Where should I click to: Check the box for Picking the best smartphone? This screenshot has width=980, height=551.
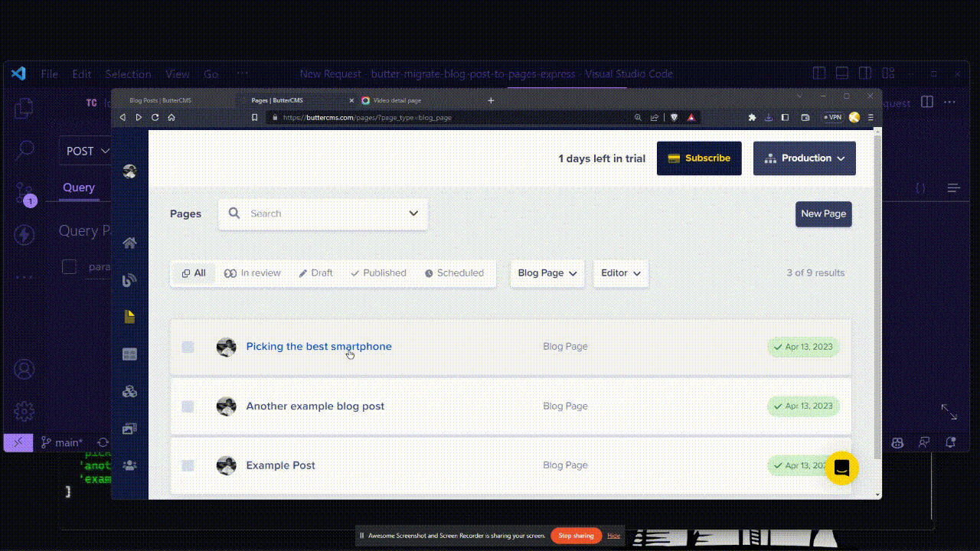click(x=188, y=347)
